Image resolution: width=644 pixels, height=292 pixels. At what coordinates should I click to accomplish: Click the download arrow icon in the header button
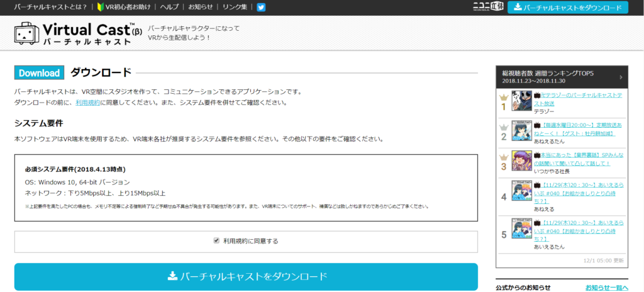tap(518, 7)
